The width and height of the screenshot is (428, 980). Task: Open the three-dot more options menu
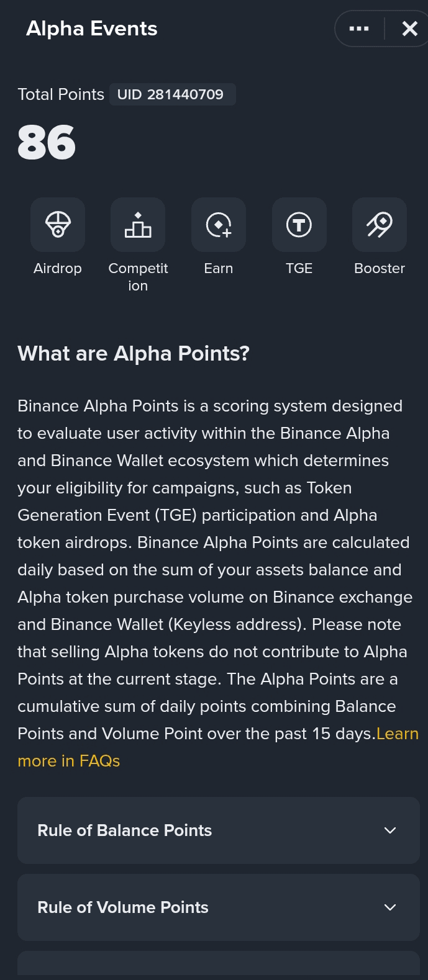point(359,29)
